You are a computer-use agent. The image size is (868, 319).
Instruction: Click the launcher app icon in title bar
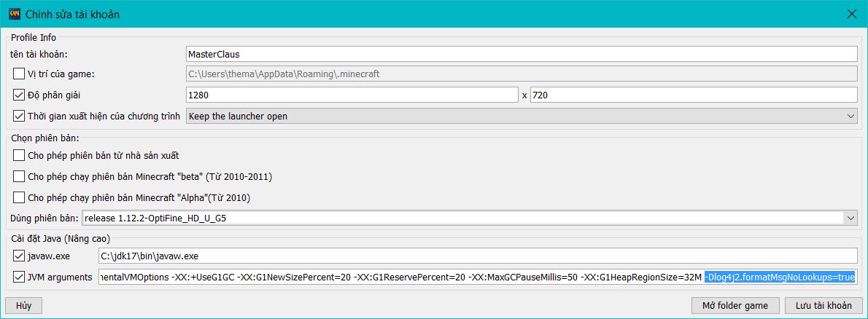coord(15,14)
